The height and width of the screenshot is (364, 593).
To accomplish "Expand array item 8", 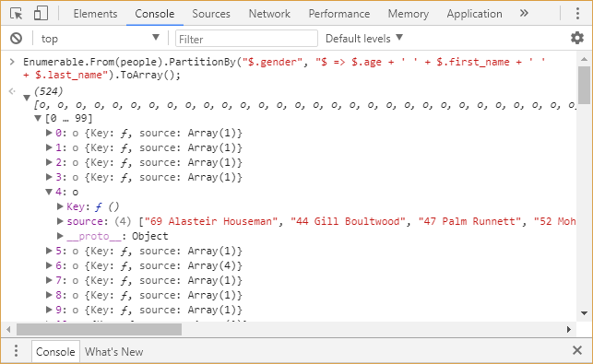I will tap(49, 295).
